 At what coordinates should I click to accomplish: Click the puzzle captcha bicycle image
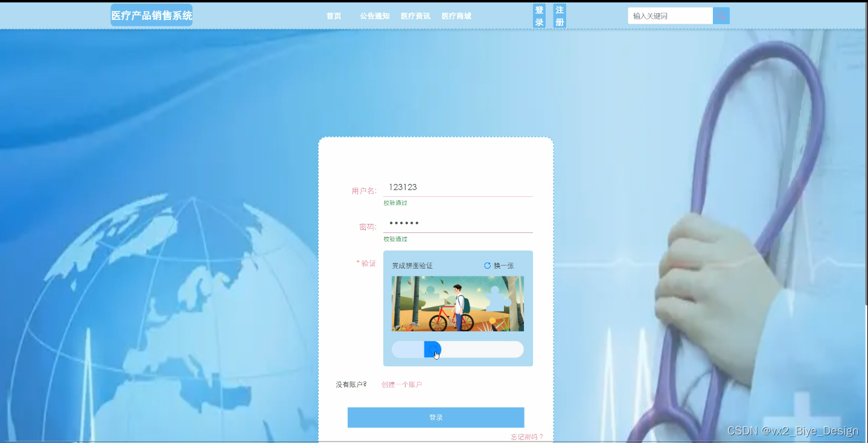[x=458, y=304]
